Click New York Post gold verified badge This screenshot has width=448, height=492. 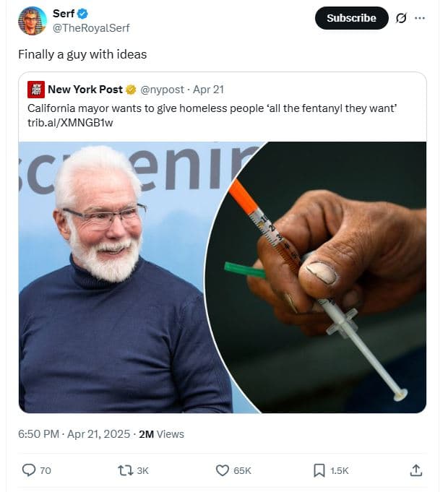click(x=131, y=90)
